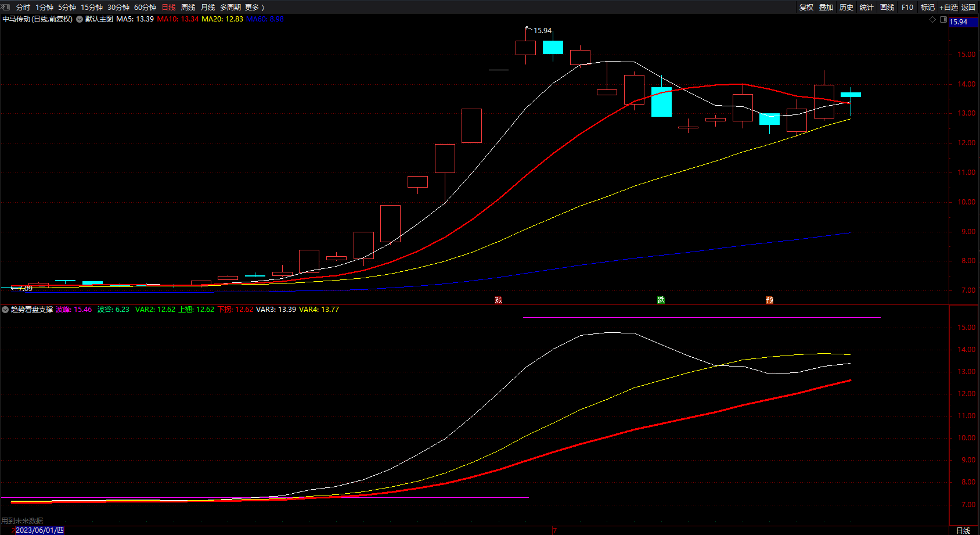Click the sidebar collapse icon at top-left
Screen dimensions: 980x535
(6, 7)
